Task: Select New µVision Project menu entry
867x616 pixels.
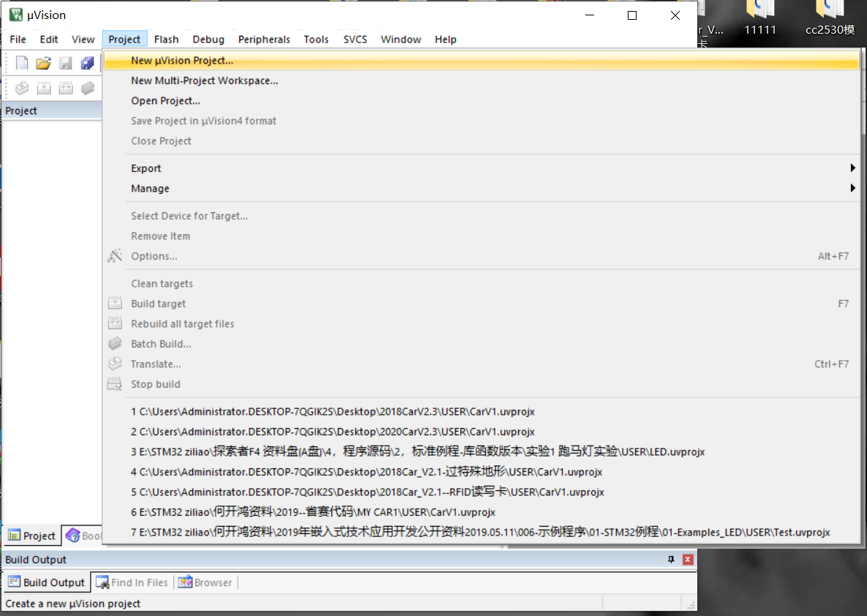Action: pyautogui.click(x=481, y=60)
